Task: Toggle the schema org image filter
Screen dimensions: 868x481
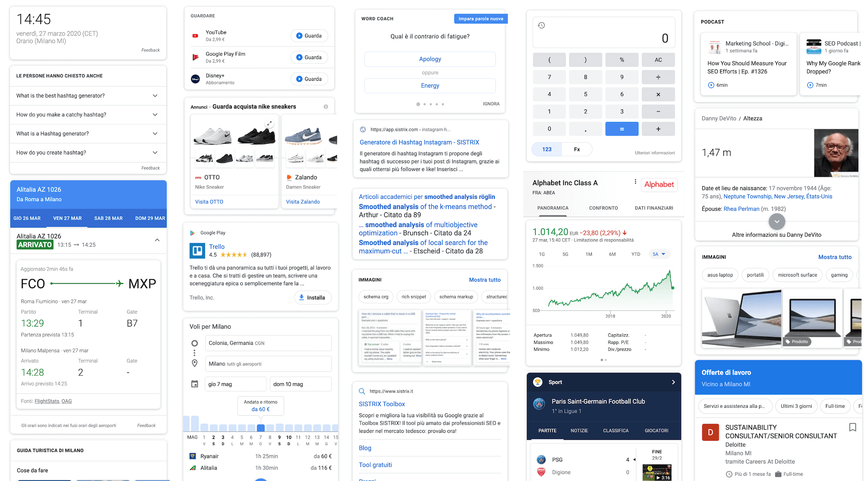Action: [x=376, y=297]
